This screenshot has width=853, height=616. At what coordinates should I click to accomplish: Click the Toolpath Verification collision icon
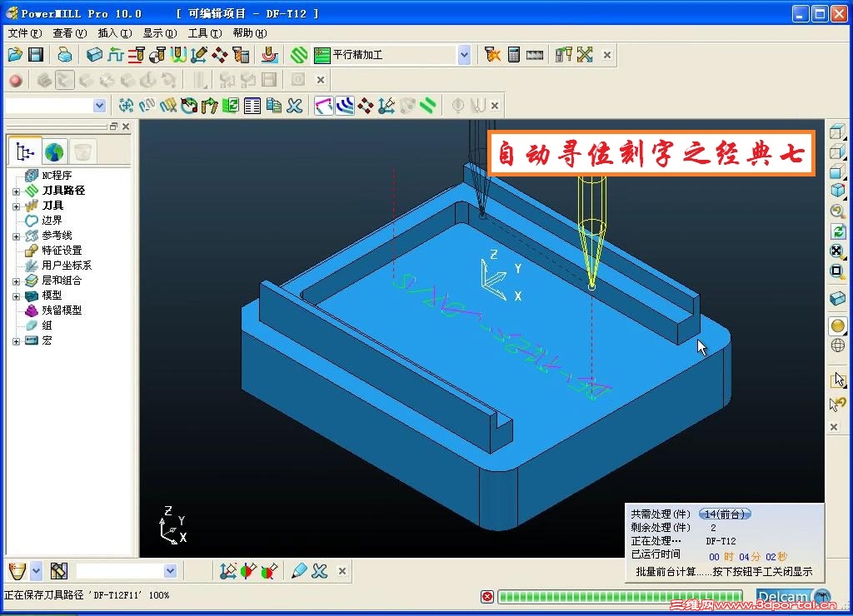(493, 54)
